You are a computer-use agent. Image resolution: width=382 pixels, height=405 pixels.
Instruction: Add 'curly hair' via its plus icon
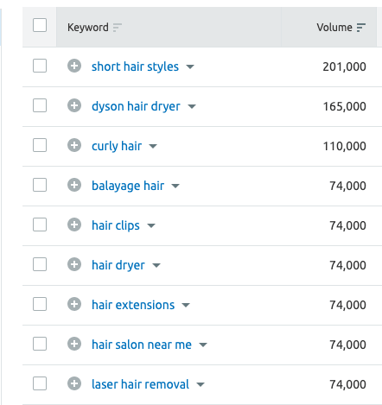coord(74,145)
